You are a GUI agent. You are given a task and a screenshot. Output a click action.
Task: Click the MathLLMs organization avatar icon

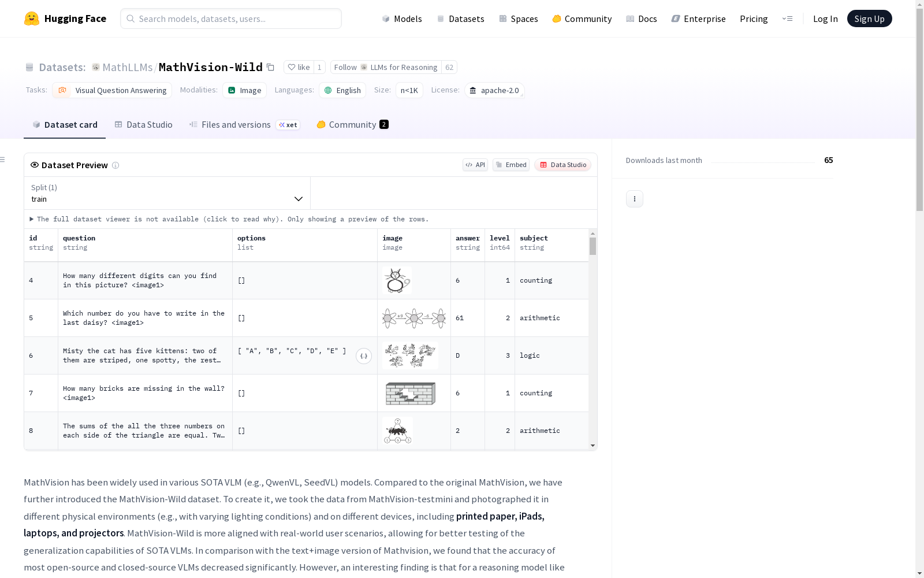(96, 67)
